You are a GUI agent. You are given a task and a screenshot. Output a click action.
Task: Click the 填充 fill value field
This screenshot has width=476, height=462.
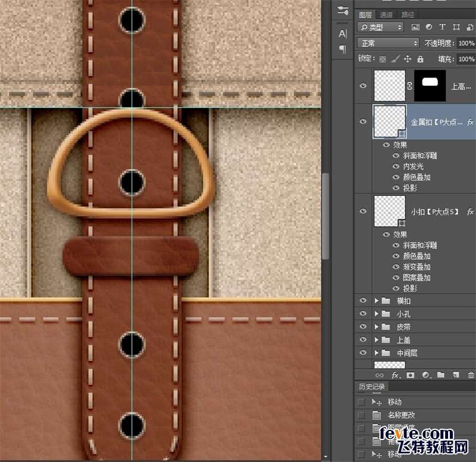pos(466,59)
